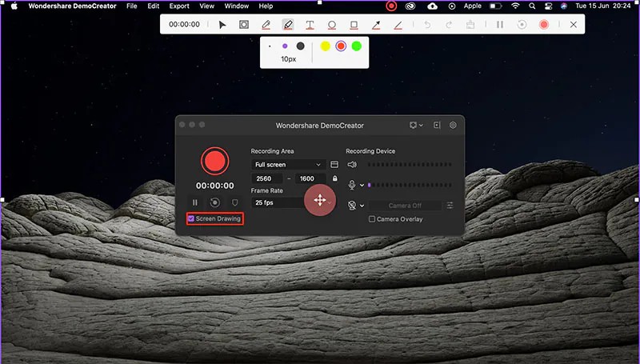Viewport: 640px width, 364px height.
Task: Expand the microphone device dropdown arrow
Action: pyautogui.click(x=362, y=186)
